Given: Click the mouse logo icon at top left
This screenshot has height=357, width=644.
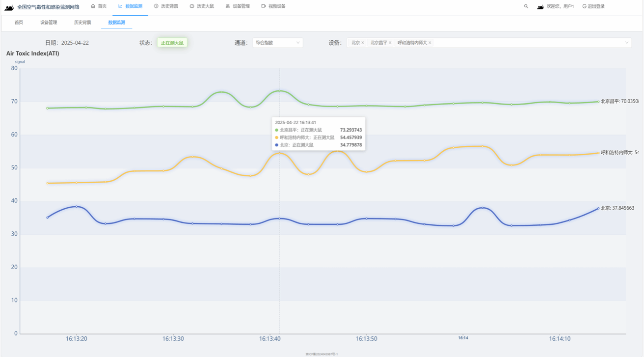Looking at the screenshot, I should [x=9, y=7].
